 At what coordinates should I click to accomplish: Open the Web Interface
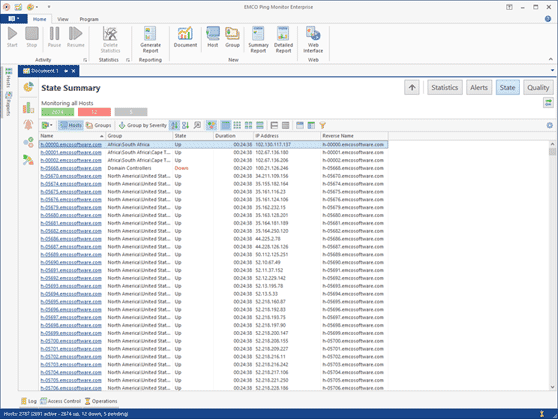(x=313, y=40)
